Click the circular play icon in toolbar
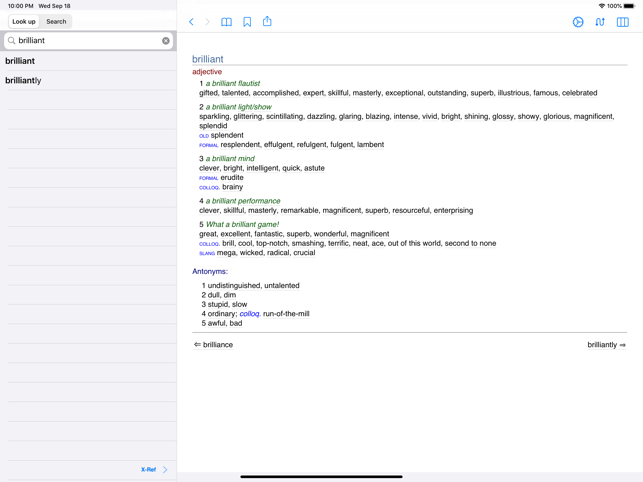The image size is (643, 482). 578,22
